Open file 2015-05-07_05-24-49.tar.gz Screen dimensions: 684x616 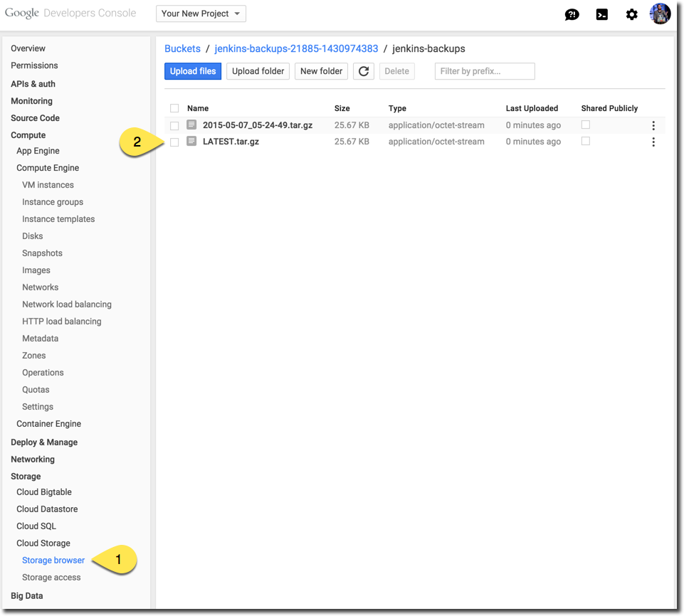[258, 125]
